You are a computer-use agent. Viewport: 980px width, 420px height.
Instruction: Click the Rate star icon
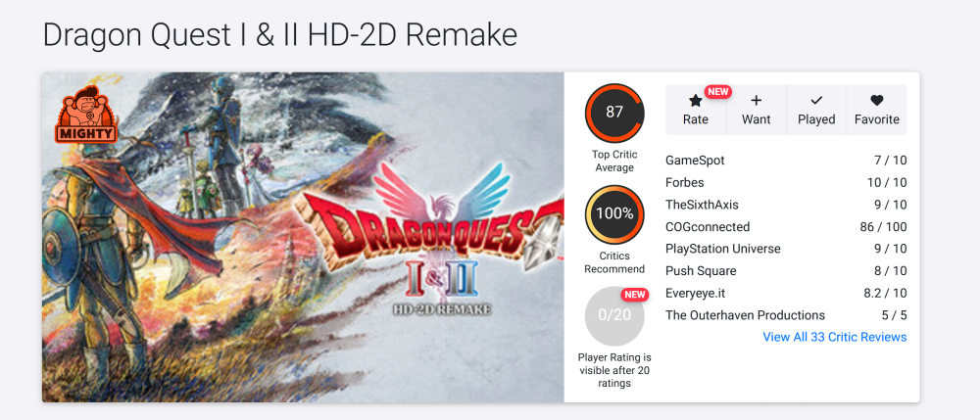point(695,101)
